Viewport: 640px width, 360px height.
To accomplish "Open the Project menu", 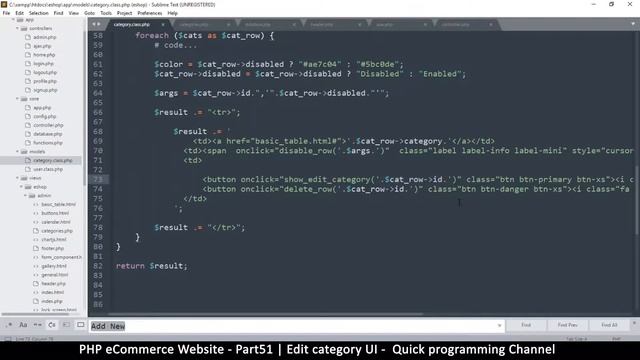I will point(124,13).
